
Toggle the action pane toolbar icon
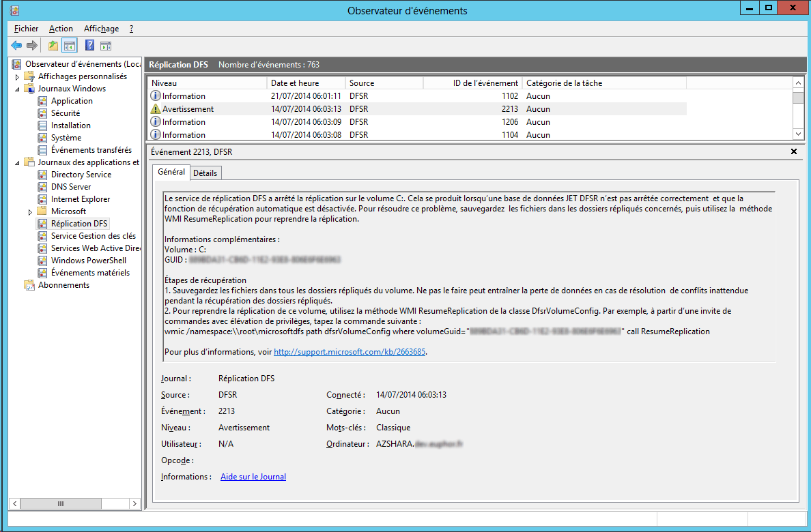click(106, 46)
